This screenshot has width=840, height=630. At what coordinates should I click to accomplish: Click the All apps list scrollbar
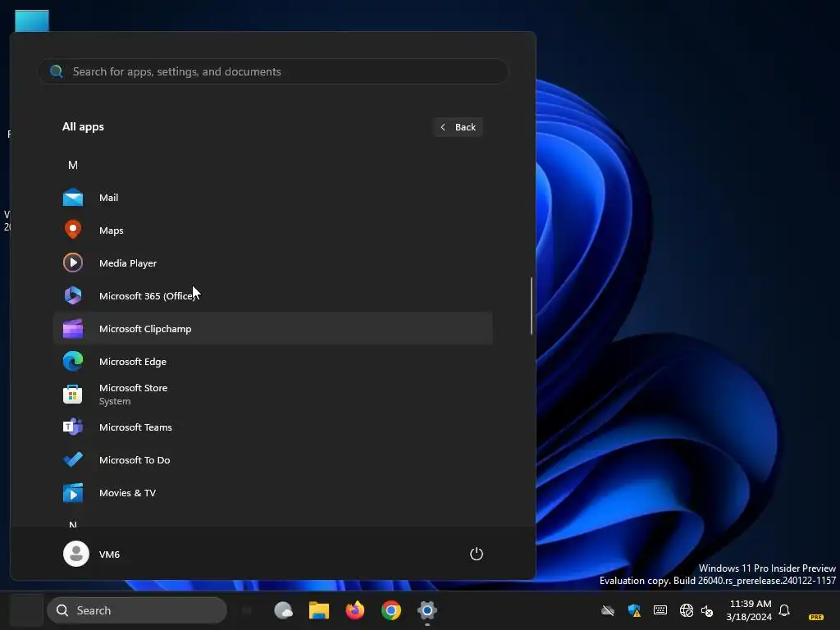coord(532,306)
